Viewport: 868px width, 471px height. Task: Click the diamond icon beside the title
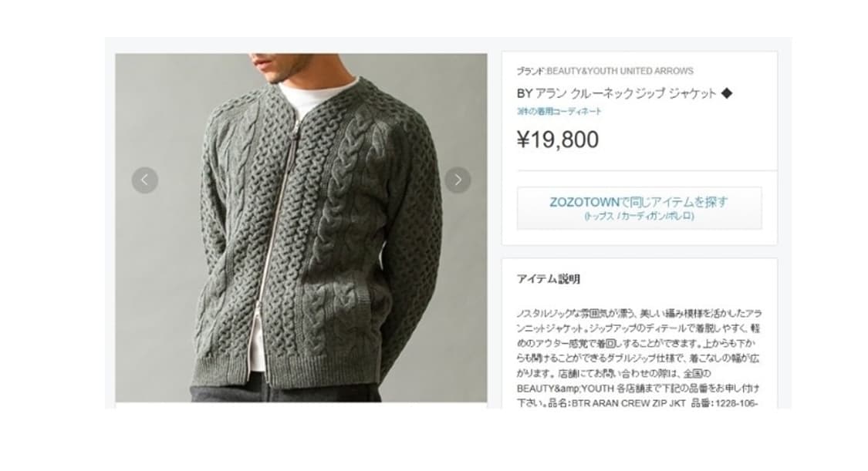pyautogui.click(x=727, y=93)
